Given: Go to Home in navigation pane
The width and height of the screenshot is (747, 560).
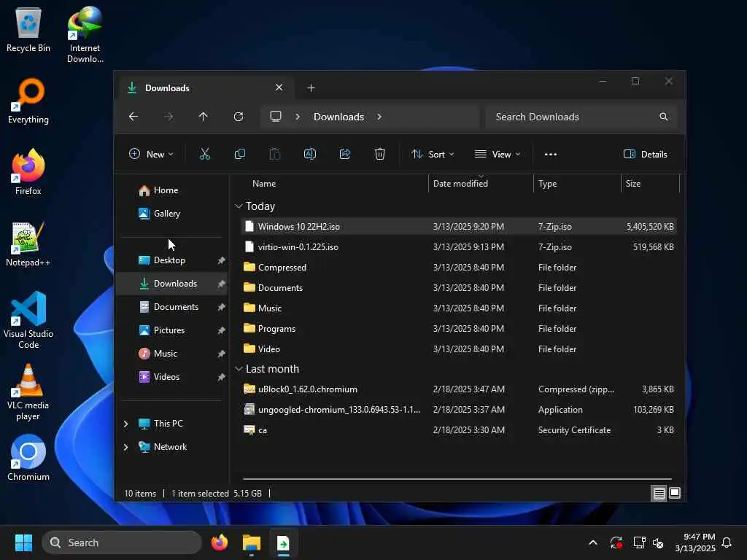Looking at the screenshot, I should (166, 190).
